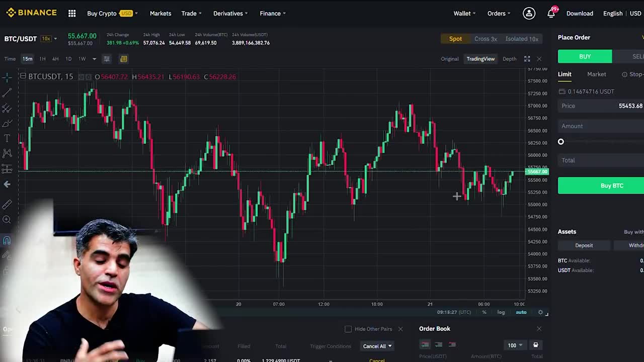This screenshot has height=362, width=644.
Task: Switch to Isolated 10x margin mode
Action: [522, 39]
